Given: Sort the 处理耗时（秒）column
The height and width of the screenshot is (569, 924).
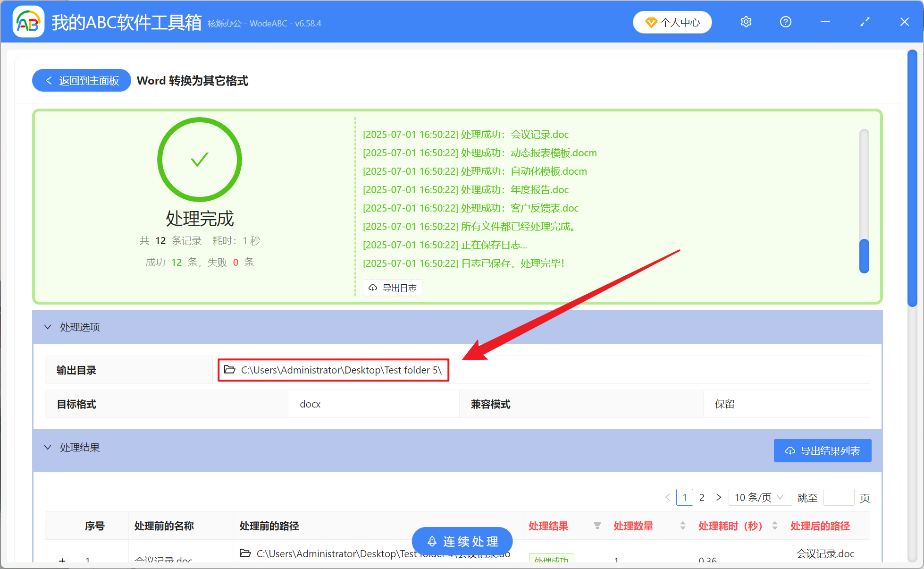Looking at the screenshot, I should pyautogui.click(x=774, y=526).
